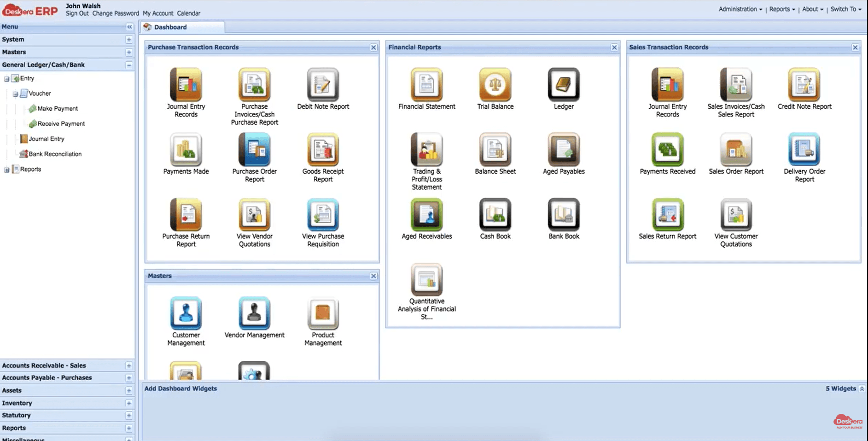Open the Aged Payables report

(564, 150)
